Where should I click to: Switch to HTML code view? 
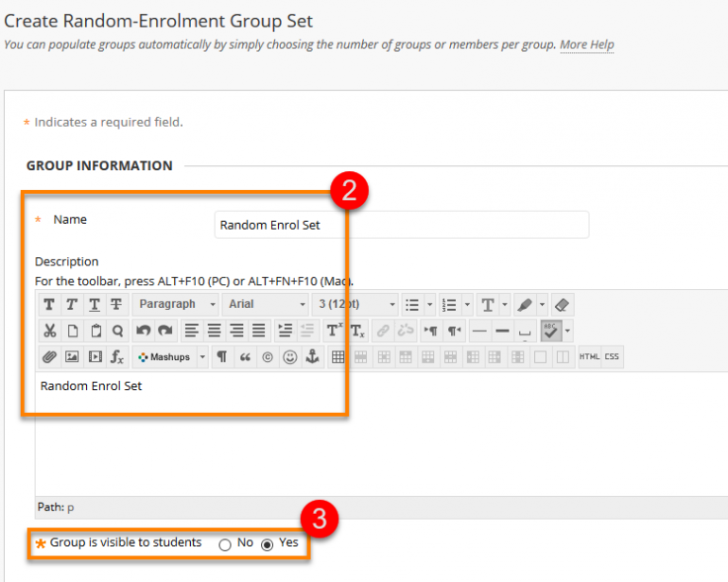click(x=590, y=357)
